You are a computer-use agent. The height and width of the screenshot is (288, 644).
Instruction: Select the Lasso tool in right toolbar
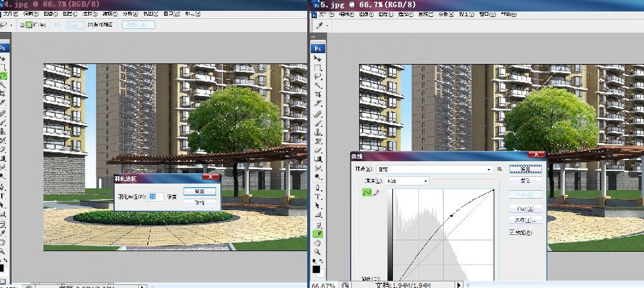click(317, 77)
